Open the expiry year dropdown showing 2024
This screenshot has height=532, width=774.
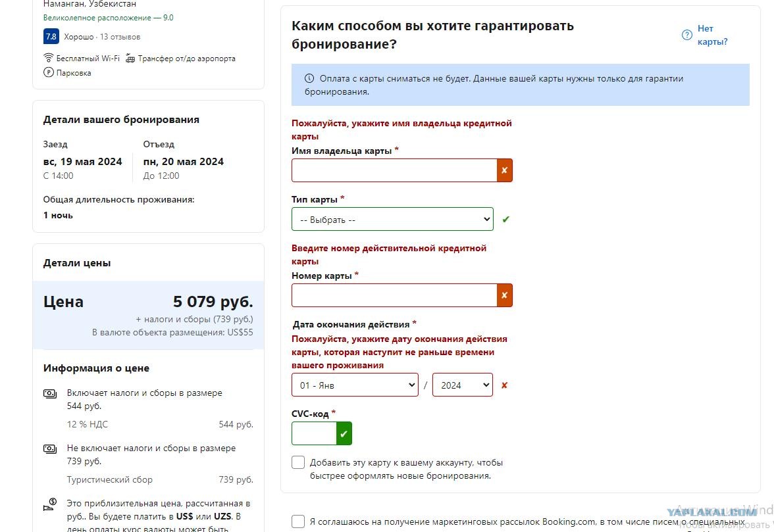tap(463, 385)
